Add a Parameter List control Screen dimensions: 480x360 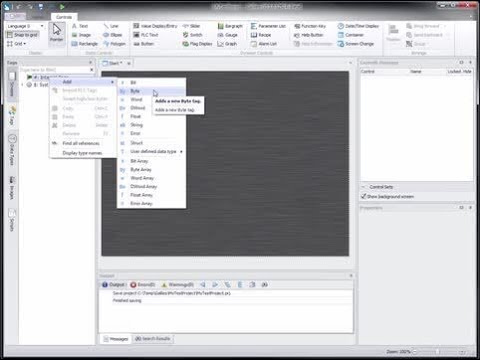coord(268,26)
